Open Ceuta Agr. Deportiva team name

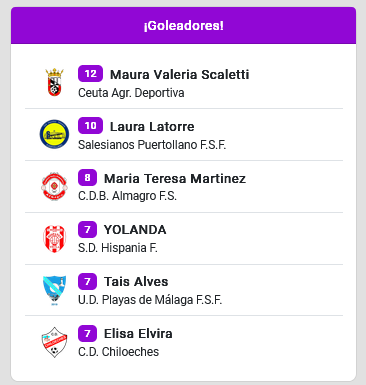coord(131,93)
